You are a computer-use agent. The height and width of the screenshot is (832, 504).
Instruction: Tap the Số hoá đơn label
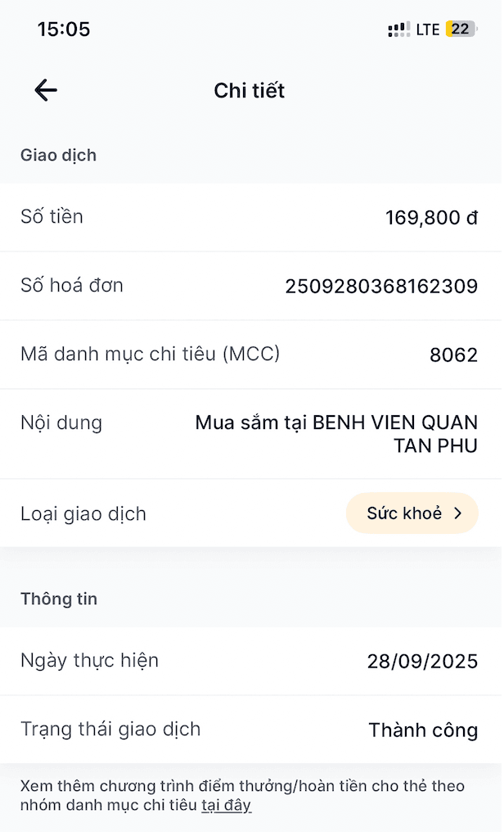[72, 286]
